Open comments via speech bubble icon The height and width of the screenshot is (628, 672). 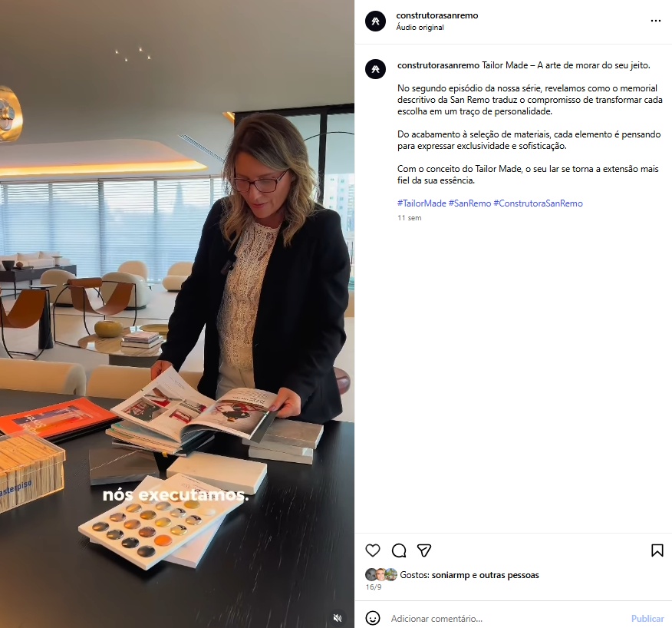point(399,550)
